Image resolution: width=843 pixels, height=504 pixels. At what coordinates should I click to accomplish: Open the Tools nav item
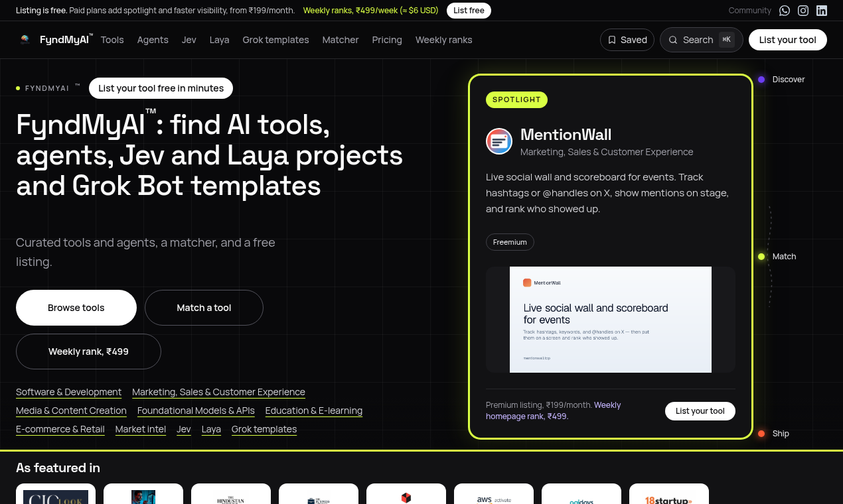tap(112, 40)
